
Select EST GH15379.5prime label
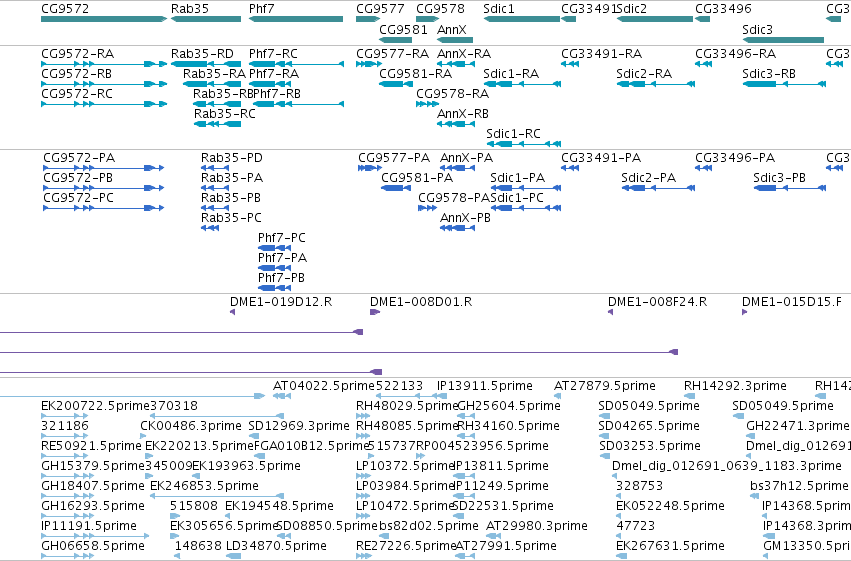pyautogui.click(x=93, y=466)
